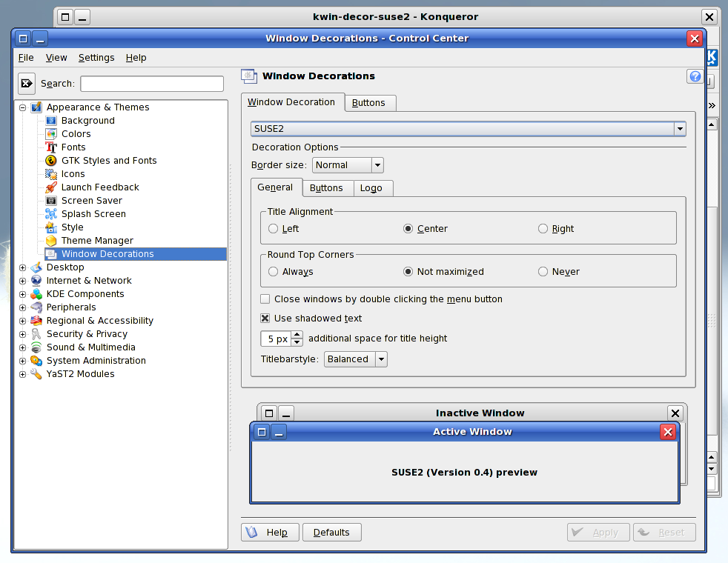Open the Settings menu
The width and height of the screenshot is (728, 563).
click(x=96, y=58)
